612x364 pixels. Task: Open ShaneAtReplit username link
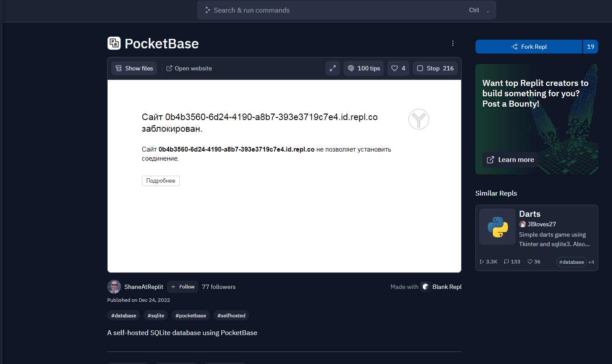click(x=144, y=287)
